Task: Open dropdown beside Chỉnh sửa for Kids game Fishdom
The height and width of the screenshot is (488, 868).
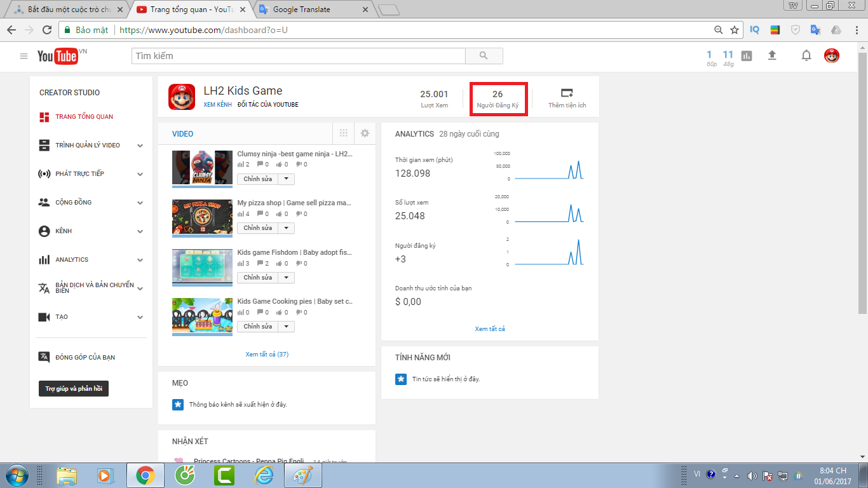Action: point(286,278)
